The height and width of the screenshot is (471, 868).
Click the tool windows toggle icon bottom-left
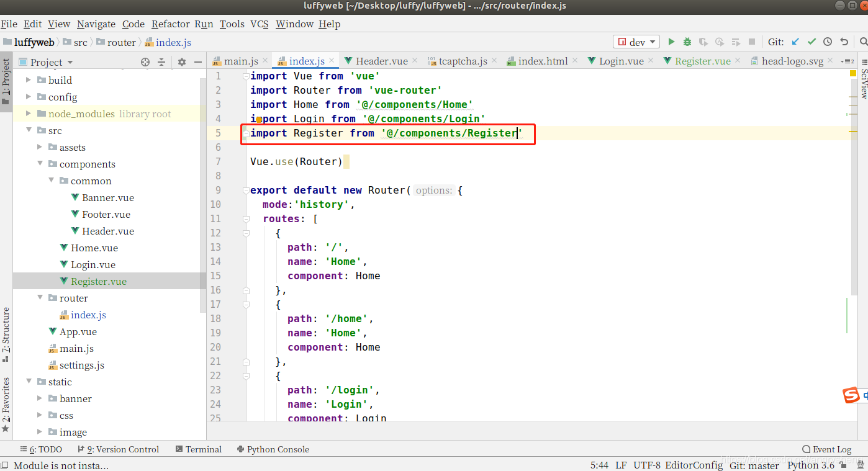point(5,465)
